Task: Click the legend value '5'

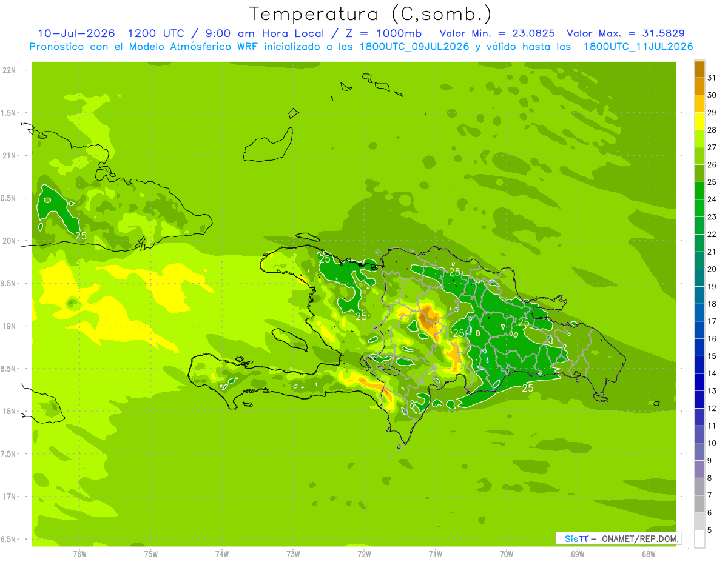Action: point(710,530)
